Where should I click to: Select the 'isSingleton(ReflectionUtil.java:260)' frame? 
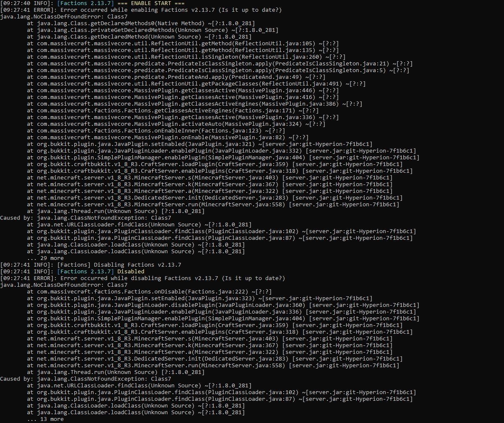(x=186, y=57)
